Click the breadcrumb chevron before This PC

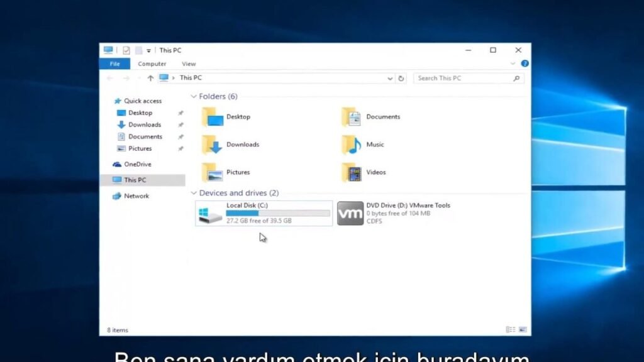174,78
